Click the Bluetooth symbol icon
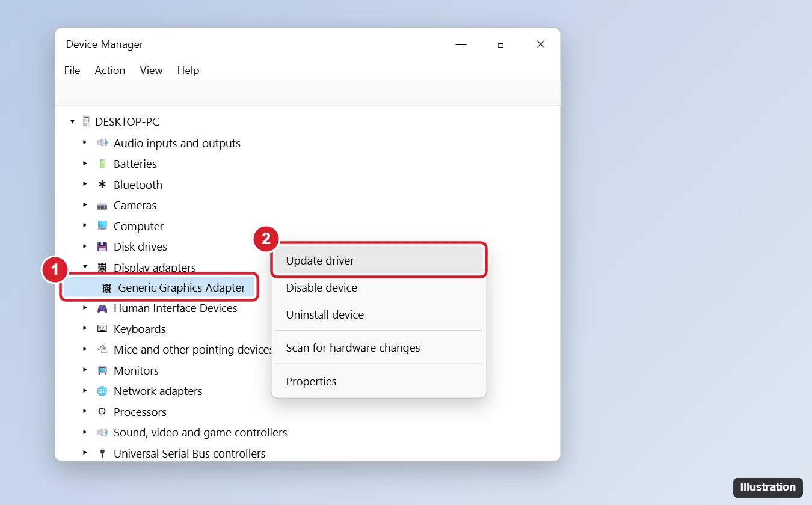The height and width of the screenshot is (505, 812). tap(102, 185)
